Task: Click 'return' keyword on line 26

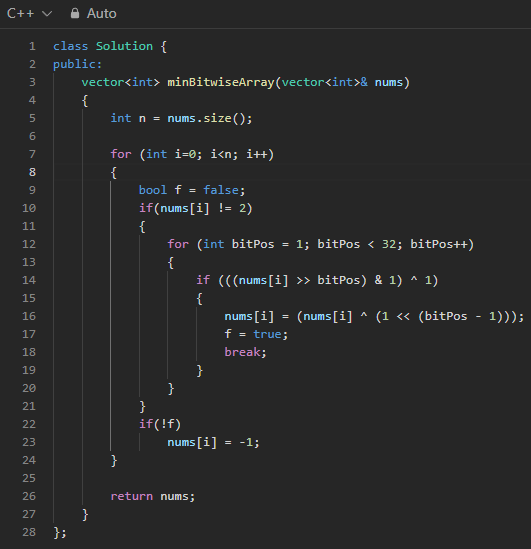Action: [x=132, y=496]
